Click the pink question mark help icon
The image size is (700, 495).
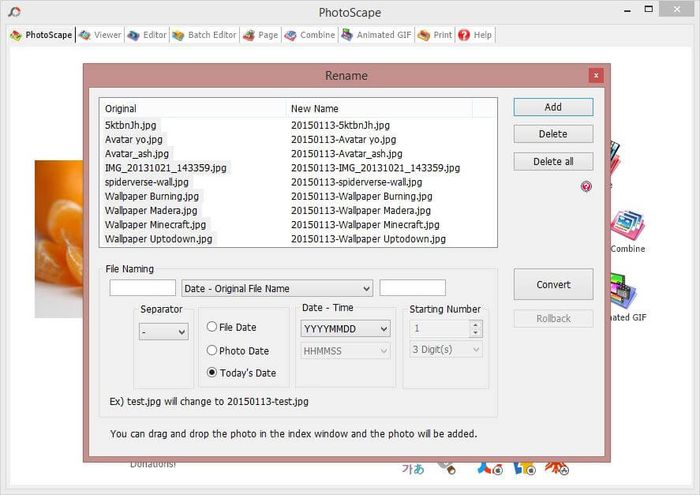pos(586,187)
